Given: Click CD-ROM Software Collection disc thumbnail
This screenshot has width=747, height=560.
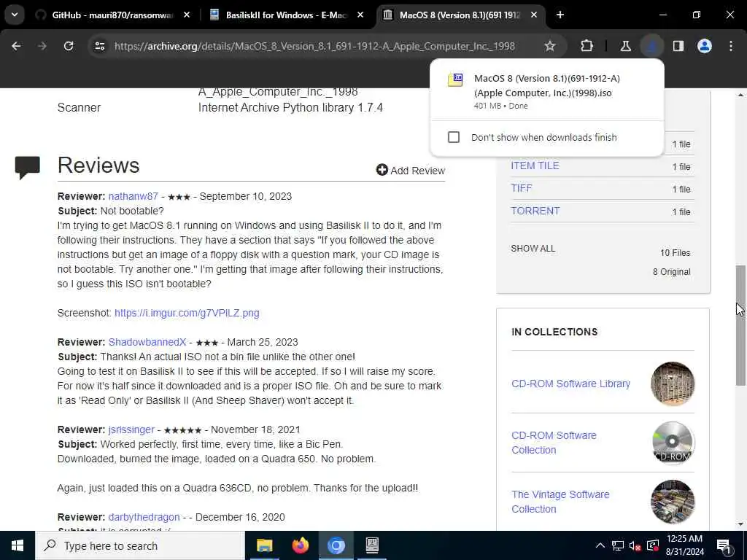Looking at the screenshot, I should tap(672, 443).
